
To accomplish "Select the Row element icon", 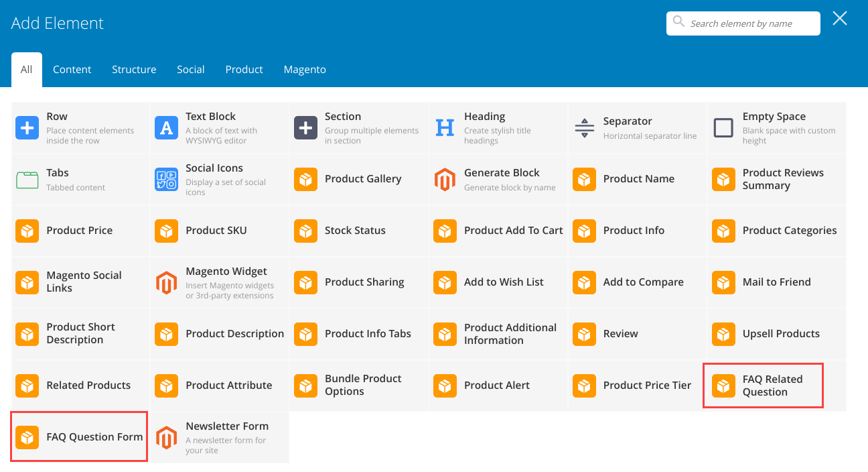I will [27, 127].
